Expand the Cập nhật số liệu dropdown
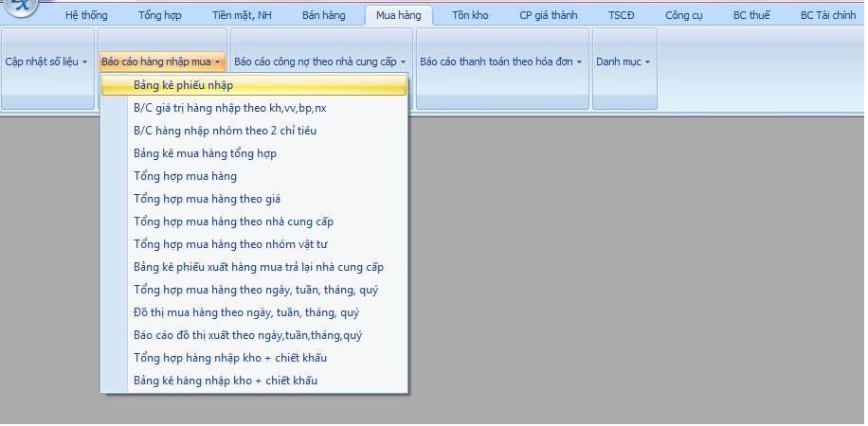Image resolution: width=868 pixels, height=426 pixels. pyautogui.click(x=47, y=62)
